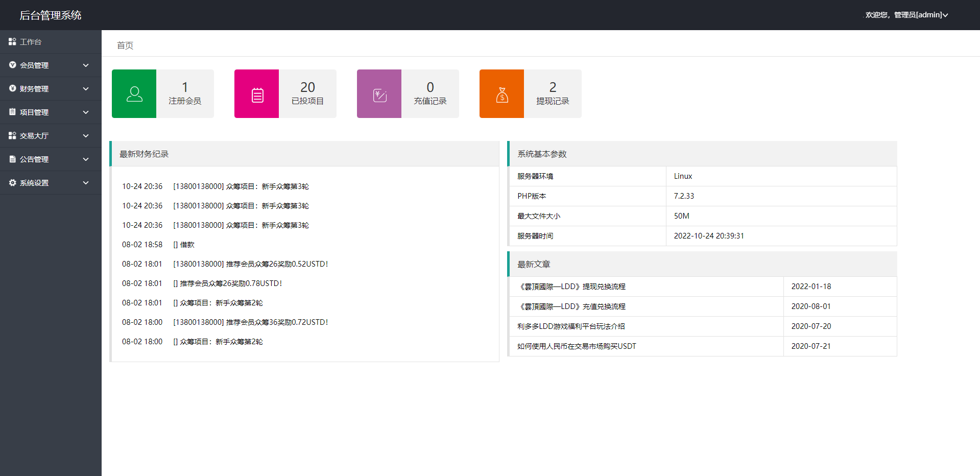This screenshot has height=476, width=980.
Task: Click the 后台管理系统 title
Action: pyautogui.click(x=51, y=15)
